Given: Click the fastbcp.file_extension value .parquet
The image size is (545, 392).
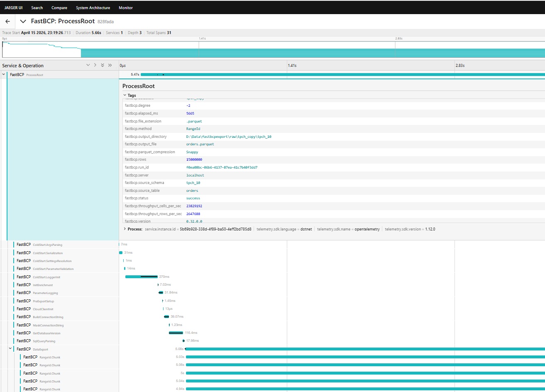Looking at the screenshot, I should click(x=194, y=121).
